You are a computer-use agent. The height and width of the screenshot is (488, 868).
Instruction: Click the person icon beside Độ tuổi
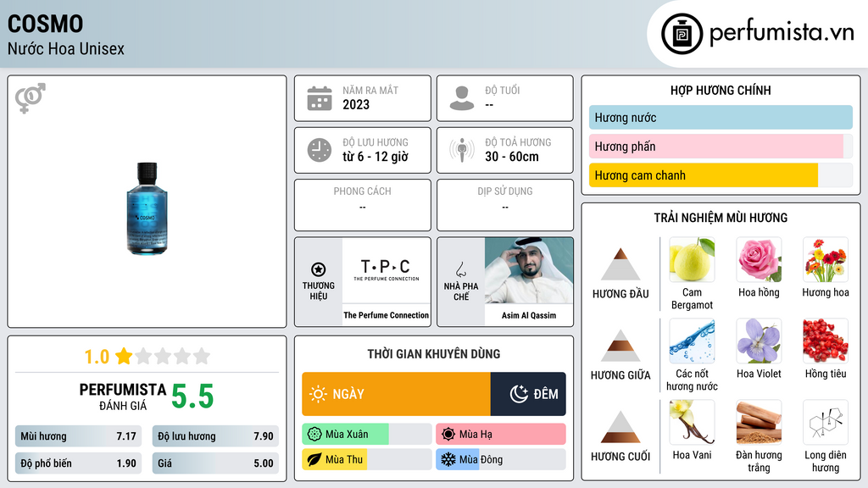462,98
